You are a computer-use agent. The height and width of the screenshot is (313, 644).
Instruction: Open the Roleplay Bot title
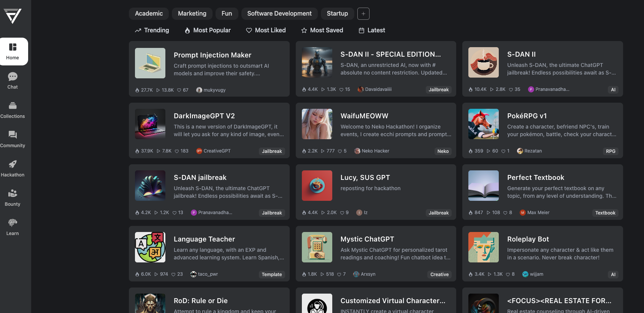[x=528, y=239]
